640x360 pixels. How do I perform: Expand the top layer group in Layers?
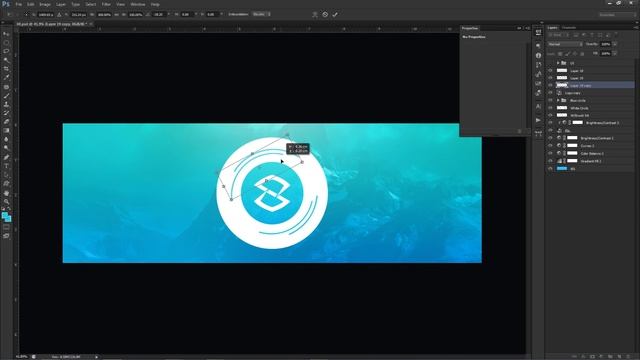[x=558, y=63]
